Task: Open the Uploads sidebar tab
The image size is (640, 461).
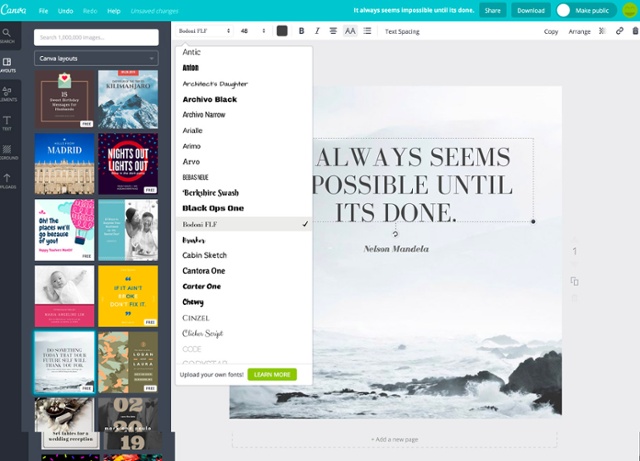Action: coord(7,181)
